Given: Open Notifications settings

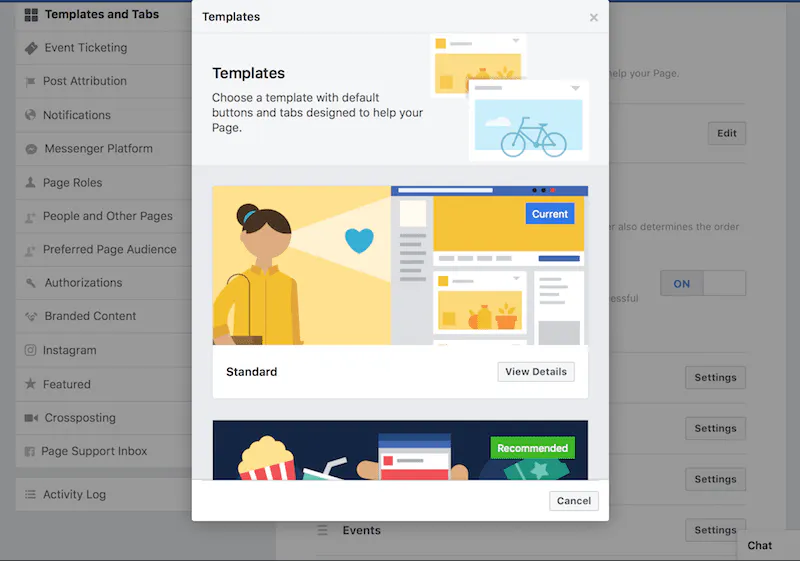Looking at the screenshot, I should tap(104, 115).
